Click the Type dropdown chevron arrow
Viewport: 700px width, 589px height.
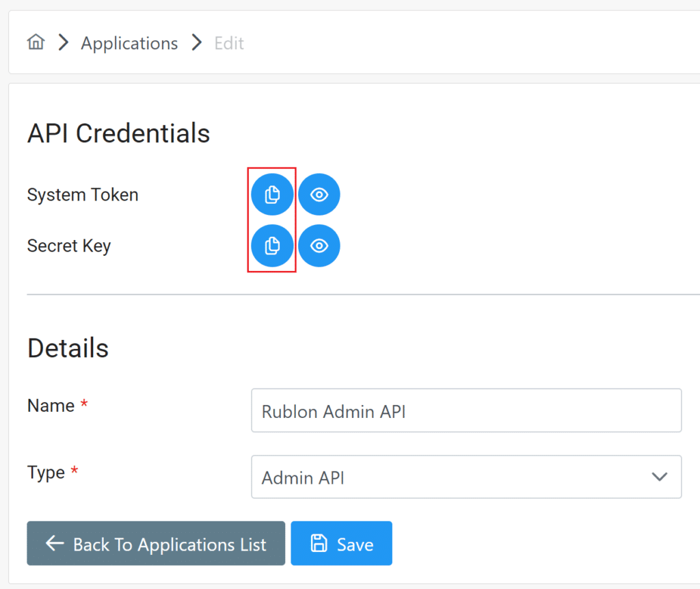pyautogui.click(x=658, y=477)
